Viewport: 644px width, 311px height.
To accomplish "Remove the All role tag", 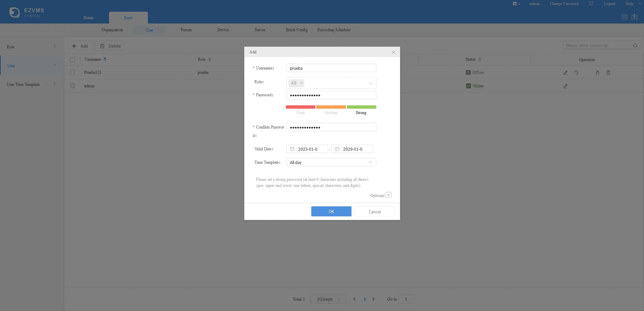I will click(x=301, y=83).
